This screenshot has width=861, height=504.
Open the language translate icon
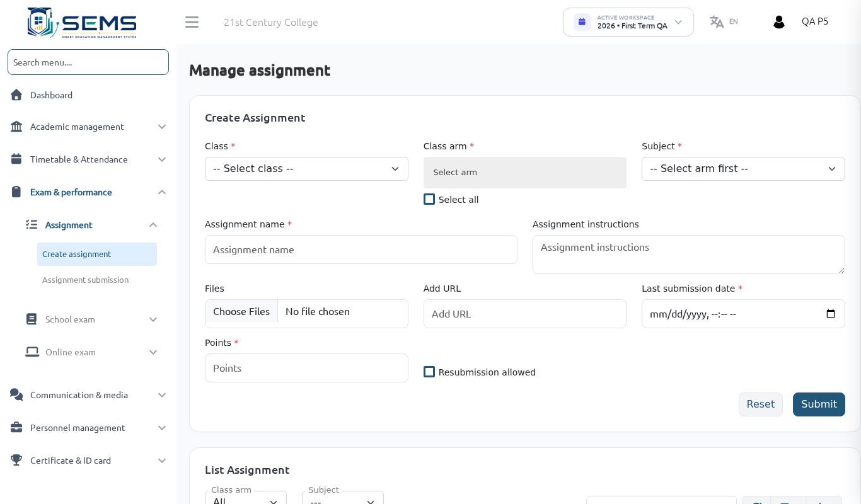717,22
